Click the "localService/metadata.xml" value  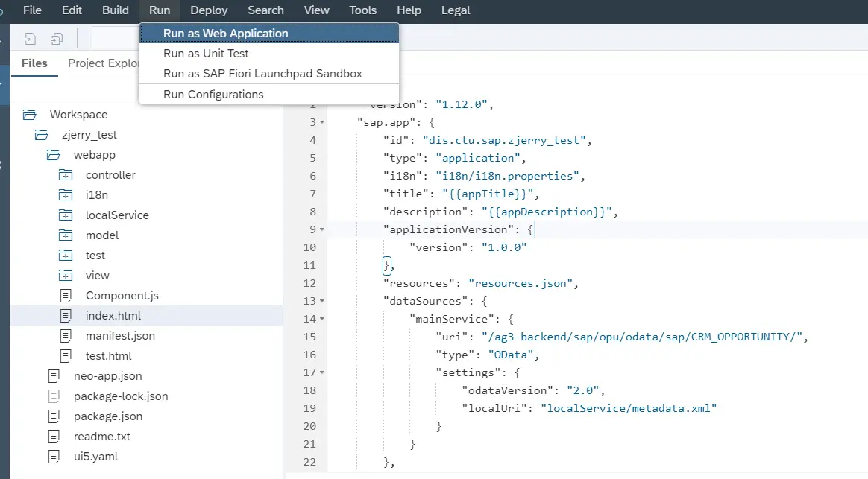click(629, 408)
